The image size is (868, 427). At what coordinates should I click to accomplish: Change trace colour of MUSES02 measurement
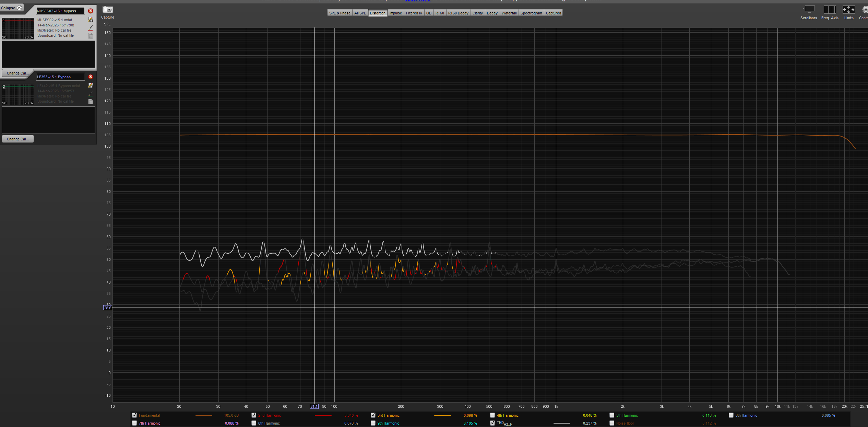coord(91,27)
